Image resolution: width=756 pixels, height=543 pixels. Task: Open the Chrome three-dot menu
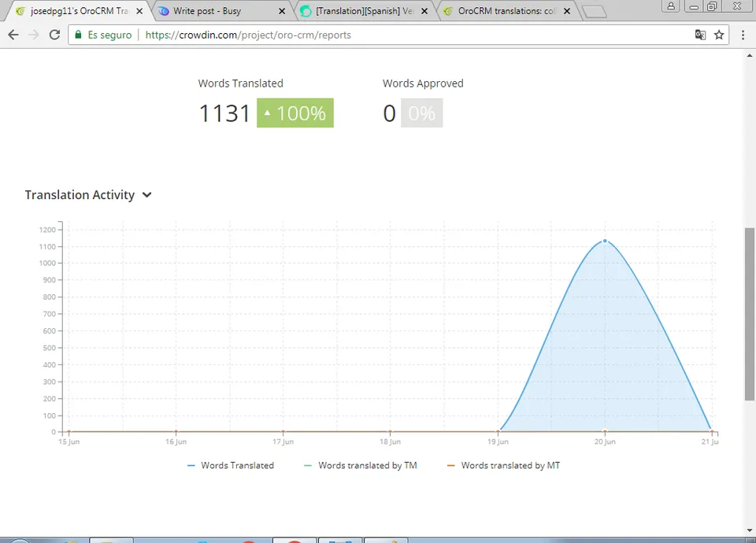point(743,35)
